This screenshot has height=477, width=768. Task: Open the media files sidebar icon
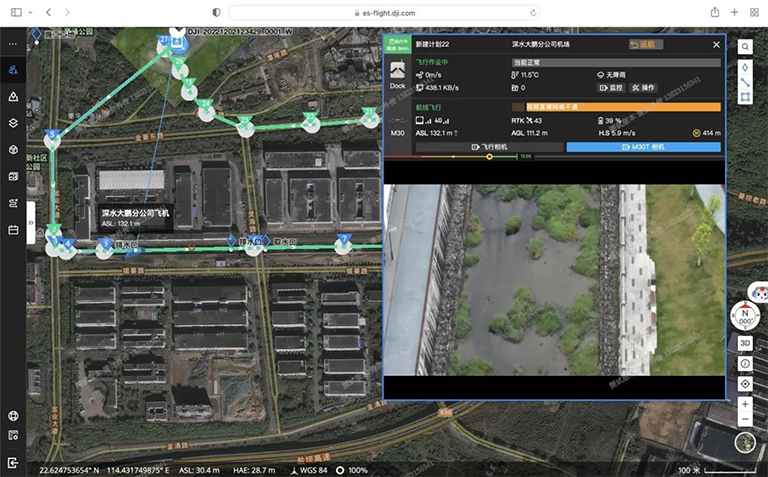point(13,176)
